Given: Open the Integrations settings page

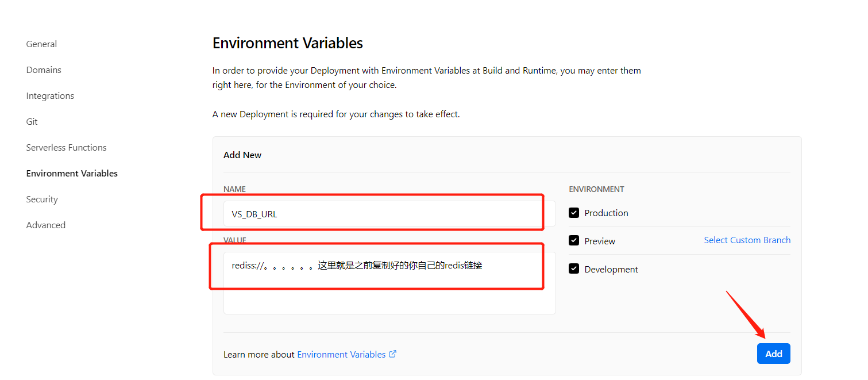Looking at the screenshot, I should [x=50, y=96].
